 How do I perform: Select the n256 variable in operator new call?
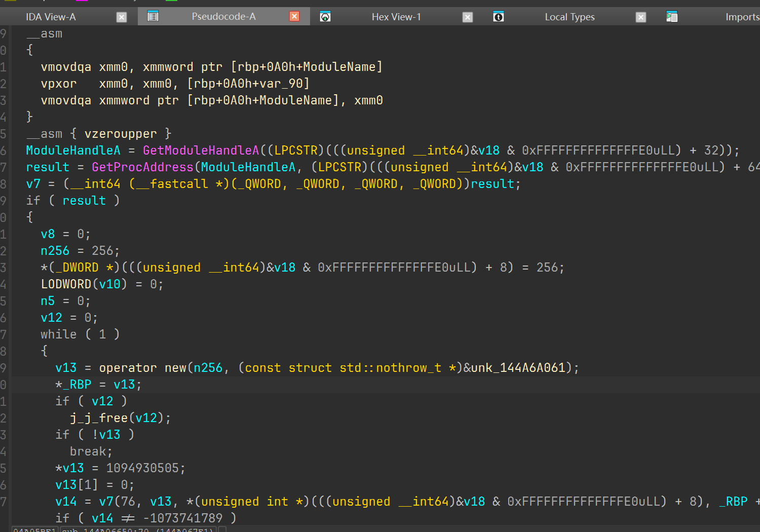tap(208, 368)
